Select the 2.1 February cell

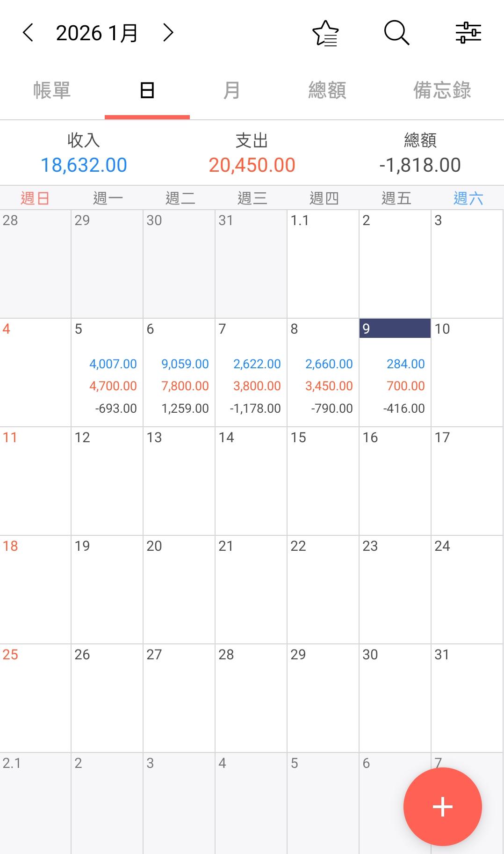[36, 803]
